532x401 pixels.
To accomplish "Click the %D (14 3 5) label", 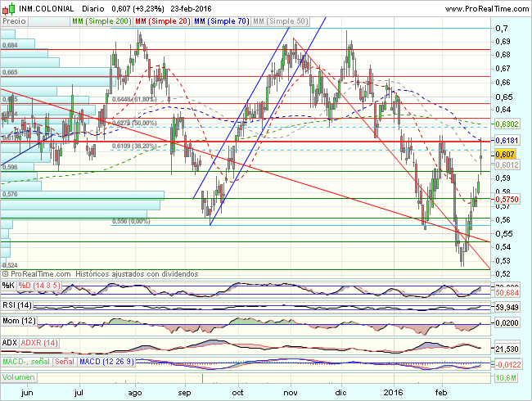I will point(39,286).
